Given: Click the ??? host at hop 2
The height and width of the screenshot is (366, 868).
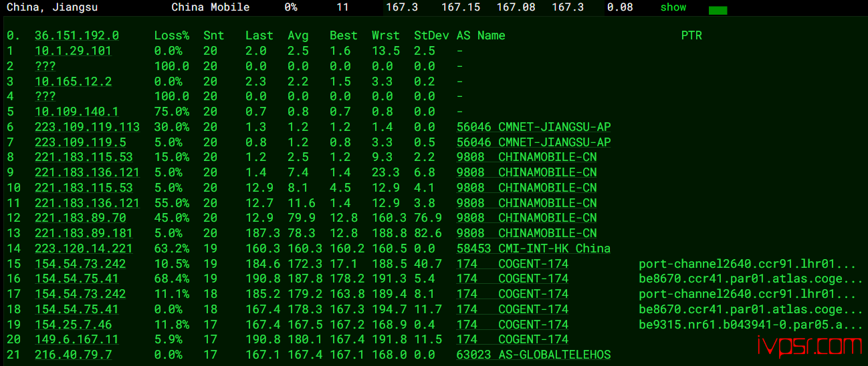Looking at the screenshot, I should [x=45, y=66].
